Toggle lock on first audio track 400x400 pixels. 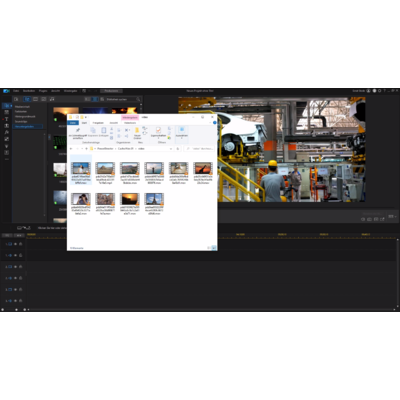point(21,255)
